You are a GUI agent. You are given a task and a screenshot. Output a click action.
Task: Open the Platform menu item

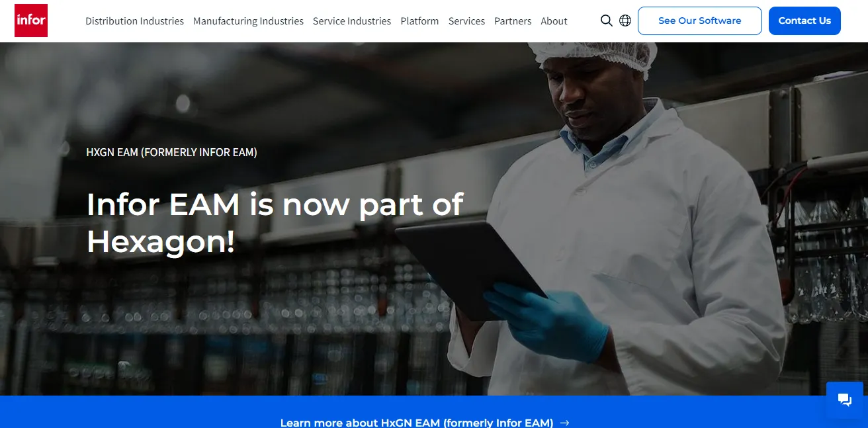coord(419,21)
